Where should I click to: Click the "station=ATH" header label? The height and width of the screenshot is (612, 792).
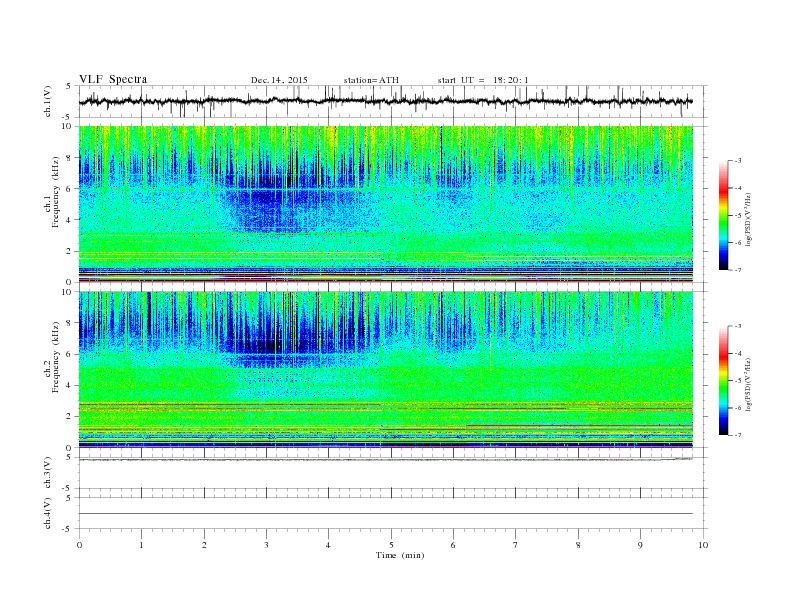point(371,80)
